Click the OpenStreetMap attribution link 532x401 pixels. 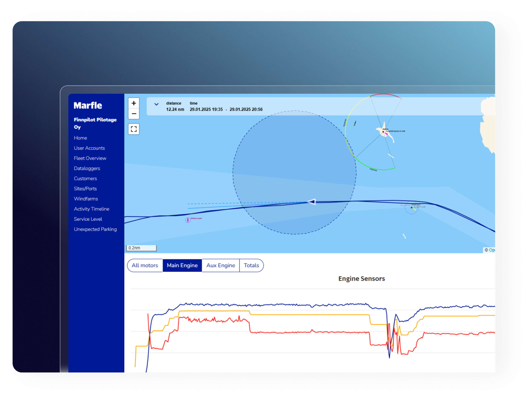click(492, 250)
